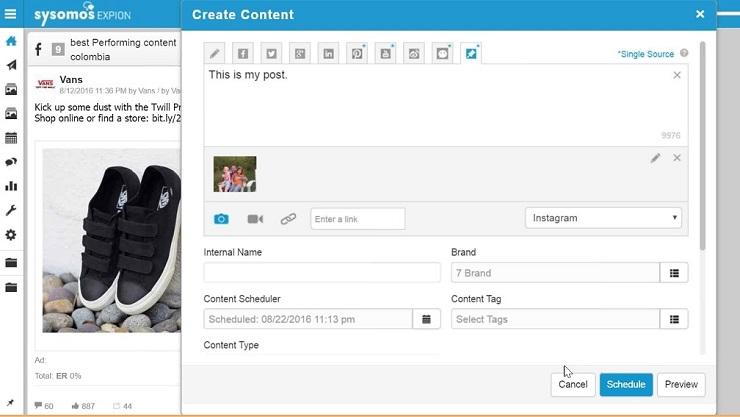This screenshot has width=740, height=417.
Task: Click the Enter a link field
Action: (358, 219)
